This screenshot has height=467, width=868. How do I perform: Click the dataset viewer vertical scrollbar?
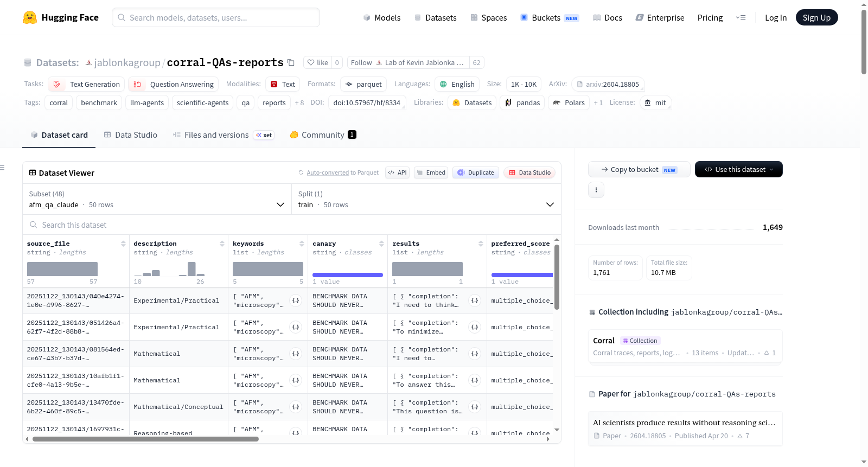click(557, 277)
